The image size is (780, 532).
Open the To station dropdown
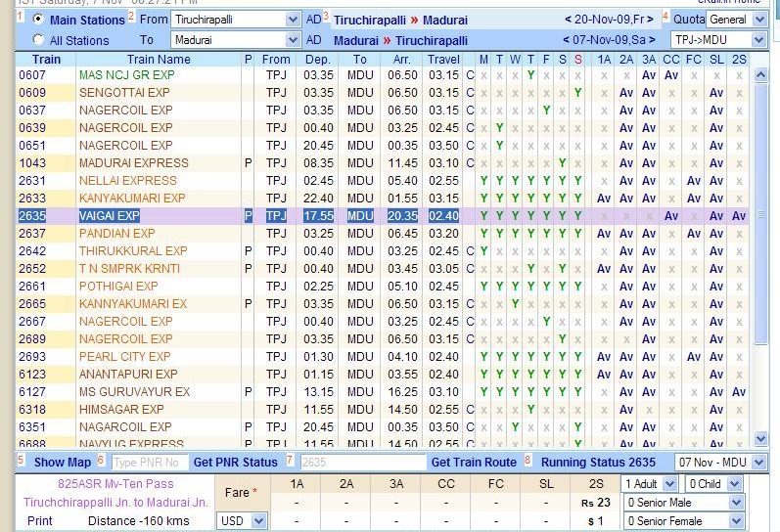point(293,40)
